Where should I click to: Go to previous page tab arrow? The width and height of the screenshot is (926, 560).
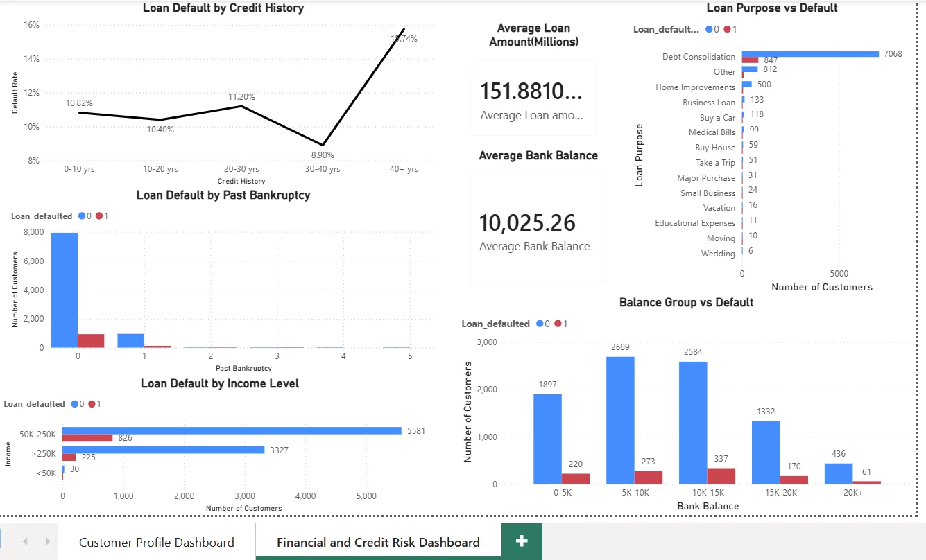25,541
